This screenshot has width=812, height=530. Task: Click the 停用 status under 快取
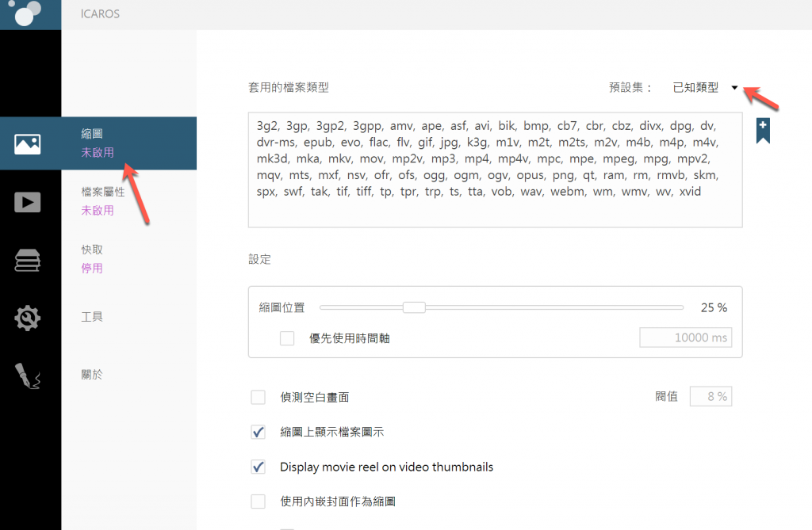coord(92,268)
